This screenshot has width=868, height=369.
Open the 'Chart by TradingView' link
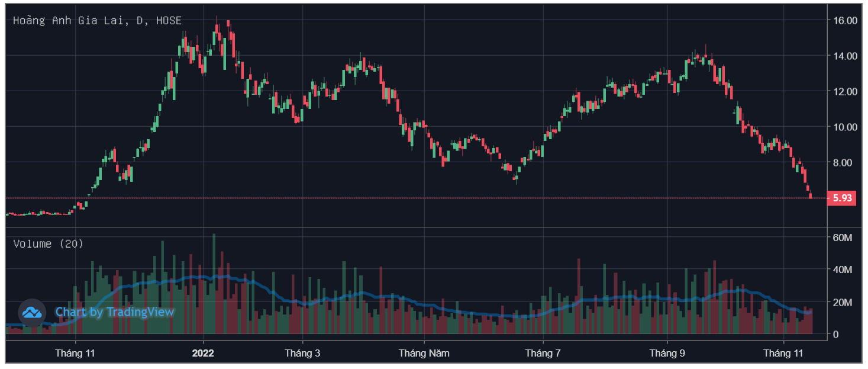click(115, 312)
